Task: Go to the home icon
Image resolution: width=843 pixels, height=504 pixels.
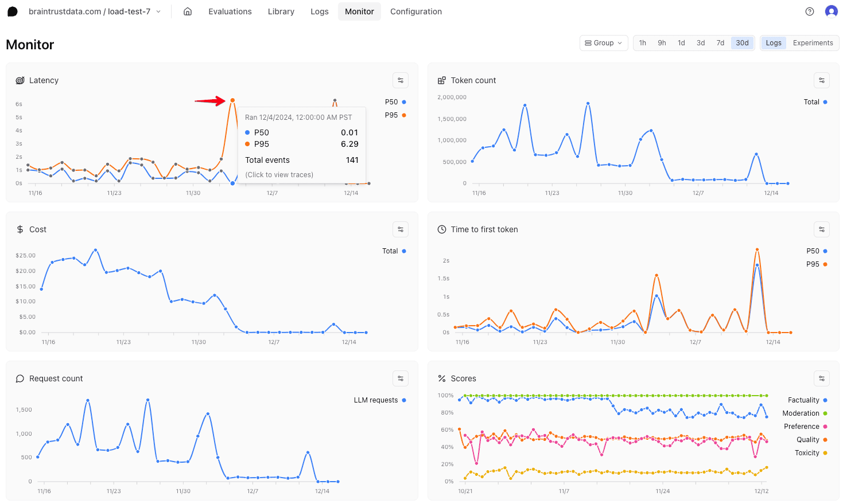Action: point(188,11)
